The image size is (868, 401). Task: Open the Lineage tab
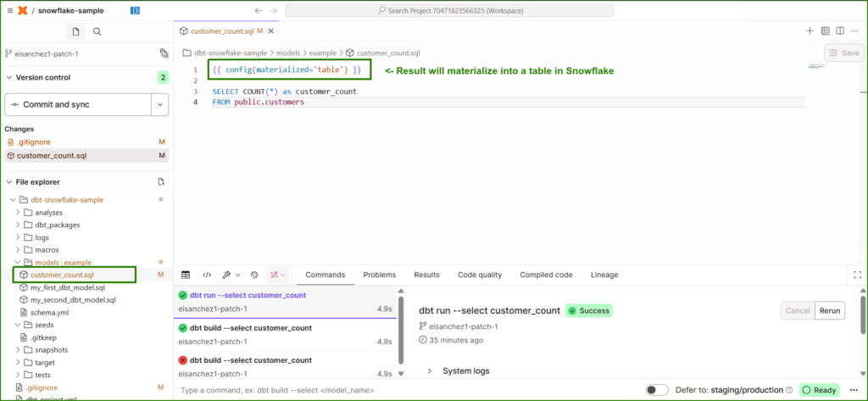604,275
